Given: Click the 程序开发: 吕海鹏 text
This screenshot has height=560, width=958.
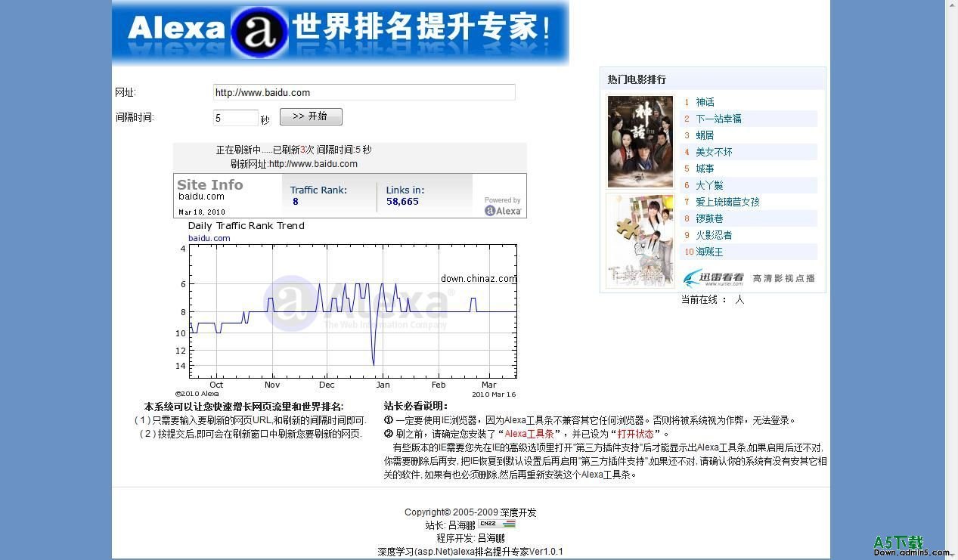Looking at the screenshot, I should pos(470,538).
